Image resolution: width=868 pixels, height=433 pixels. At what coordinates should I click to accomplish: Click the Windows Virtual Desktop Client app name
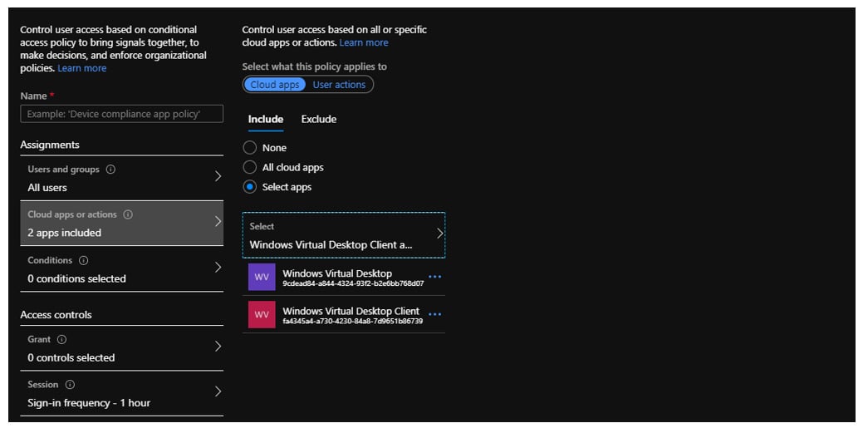pos(351,311)
